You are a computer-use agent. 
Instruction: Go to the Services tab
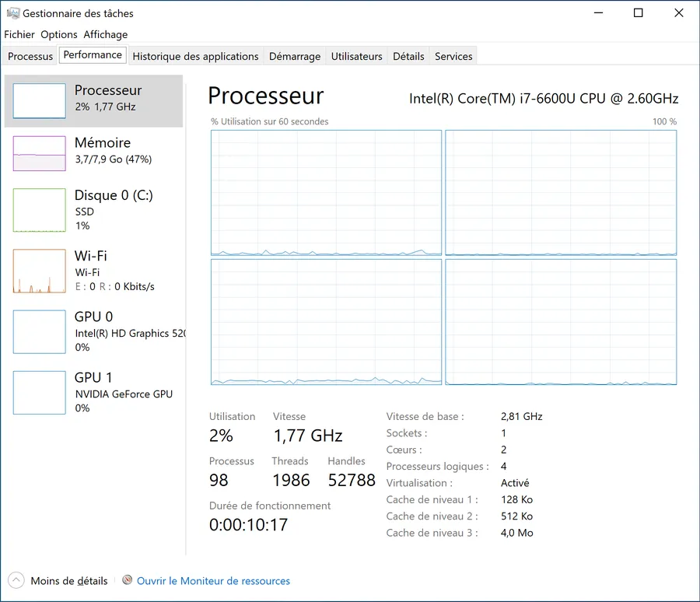pos(453,56)
